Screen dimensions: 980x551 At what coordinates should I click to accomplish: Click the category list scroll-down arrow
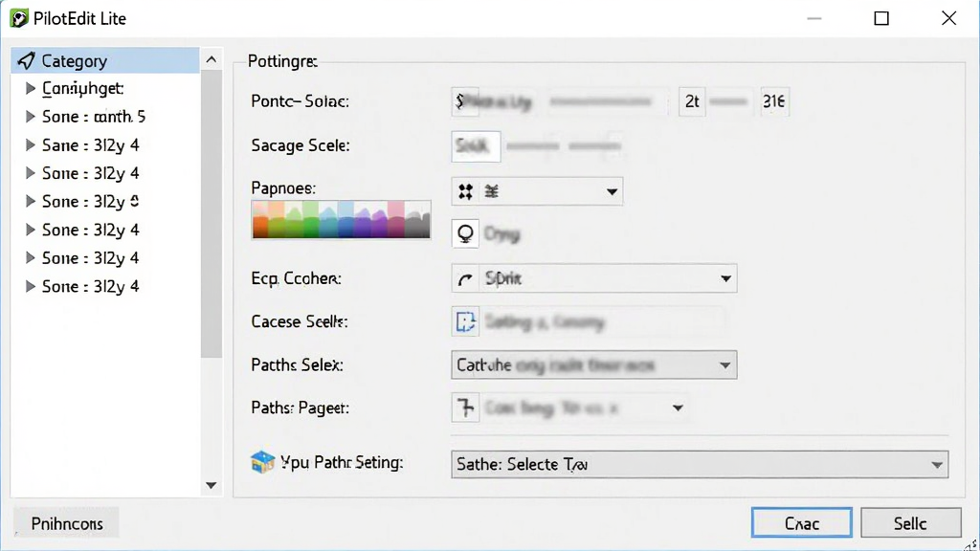click(212, 485)
